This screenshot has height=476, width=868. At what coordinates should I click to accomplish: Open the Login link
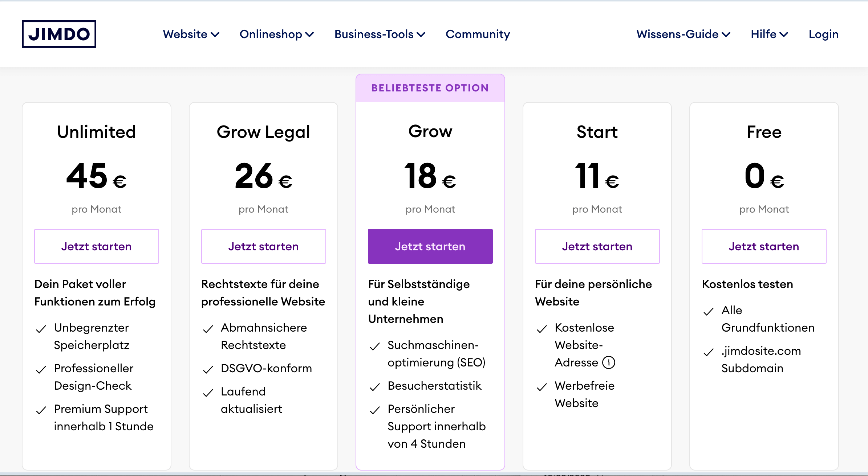[x=824, y=34]
